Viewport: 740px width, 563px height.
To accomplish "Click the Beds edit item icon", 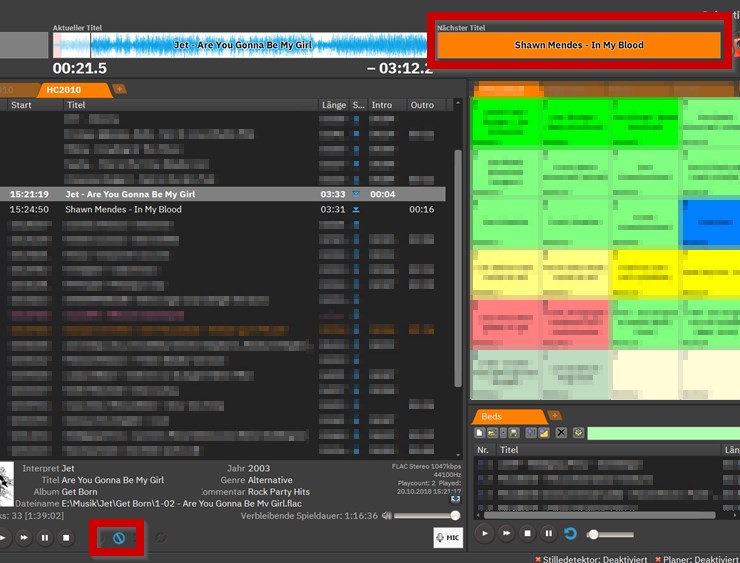I will coord(543,433).
